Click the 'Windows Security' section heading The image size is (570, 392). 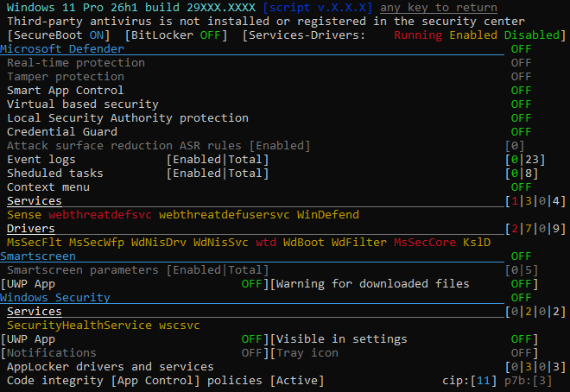point(55,298)
